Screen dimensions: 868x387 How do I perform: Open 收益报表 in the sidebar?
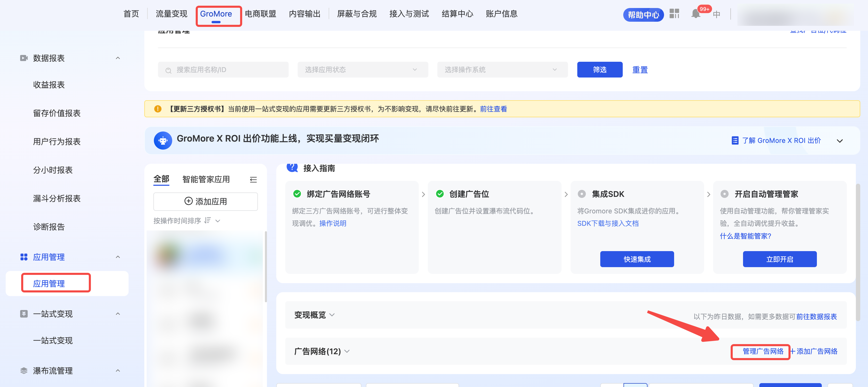(x=49, y=85)
